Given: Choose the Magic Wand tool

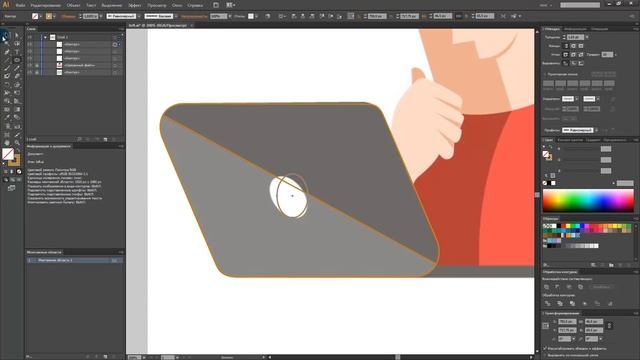Looking at the screenshot, I should point(7,44).
